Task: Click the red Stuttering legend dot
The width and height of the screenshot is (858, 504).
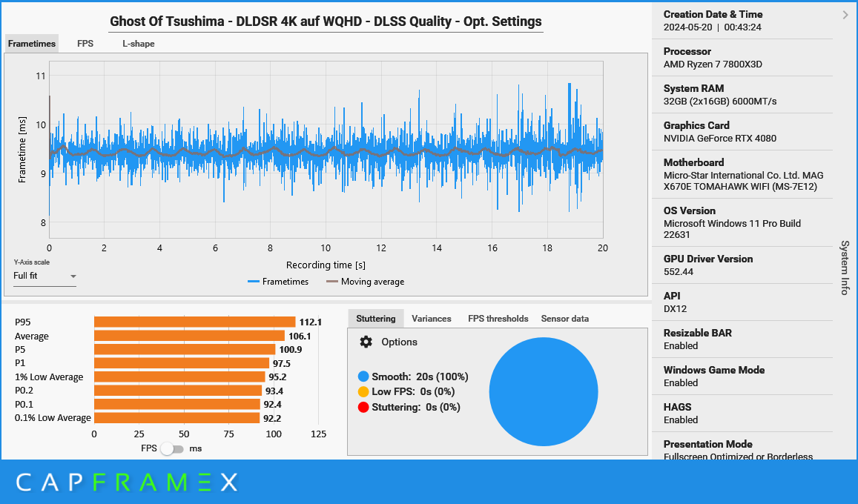Action: pyautogui.click(x=363, y=407)
